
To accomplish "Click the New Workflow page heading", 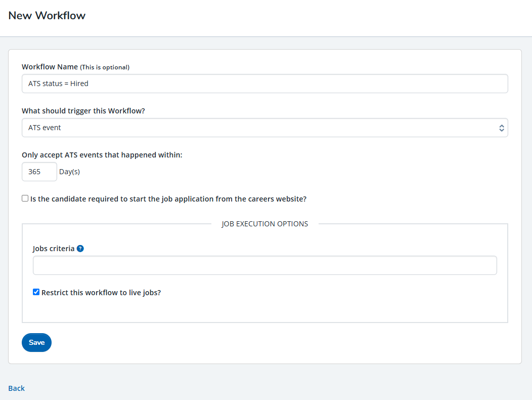I will tap(47, 16).
